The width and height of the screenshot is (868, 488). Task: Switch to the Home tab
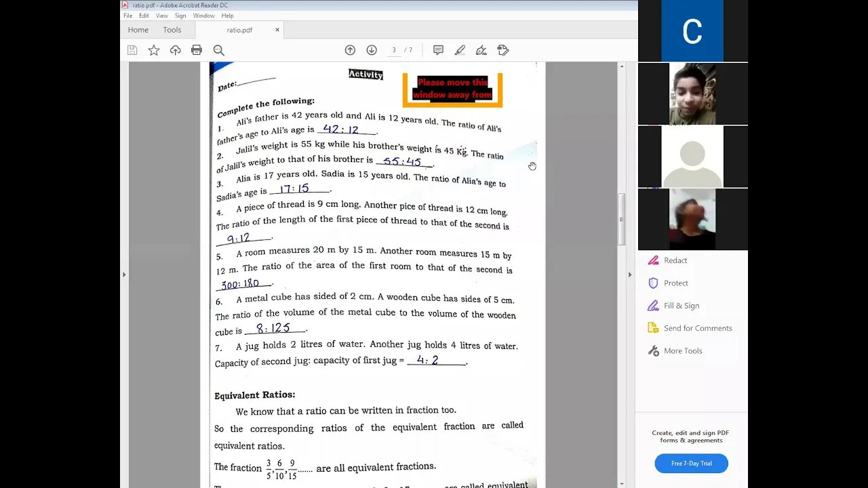pyautogui.click(x=138, y=30)
